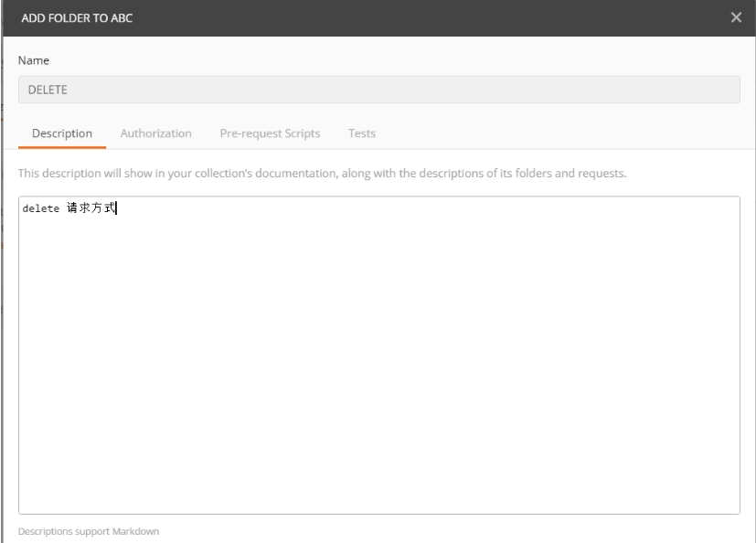Switch to the Tests tab
This screenshot has width=756, height=543.
[x=362, y=133]
